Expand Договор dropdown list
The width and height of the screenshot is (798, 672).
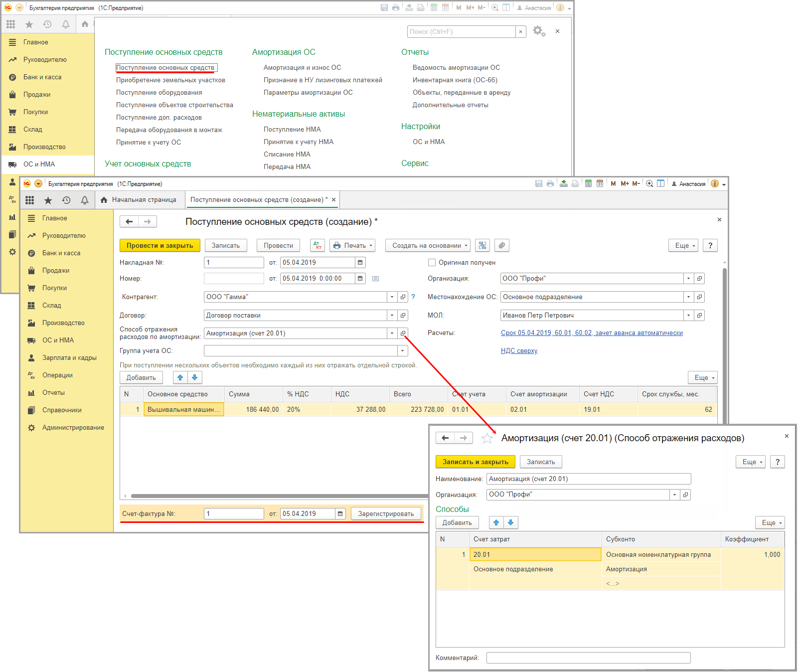tap(392, 315)
